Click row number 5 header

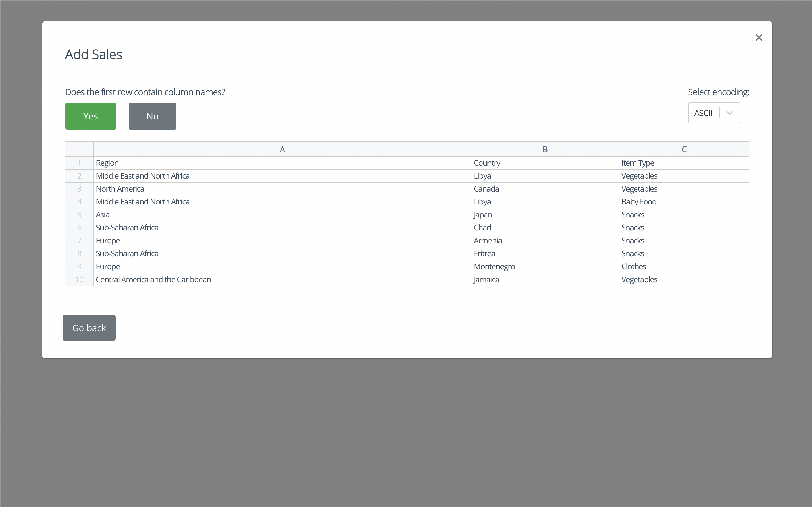click(79, 215)
